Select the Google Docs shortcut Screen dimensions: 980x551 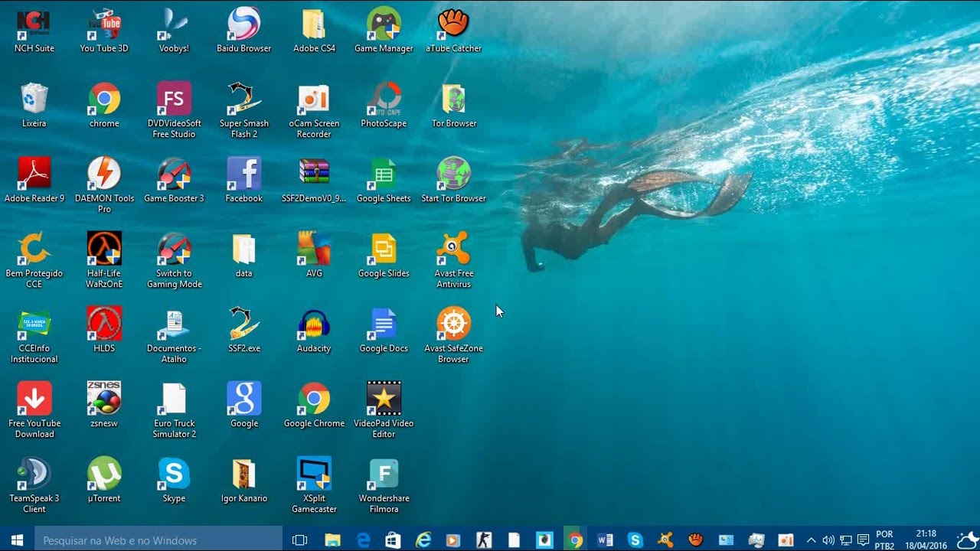pos(384,331)
